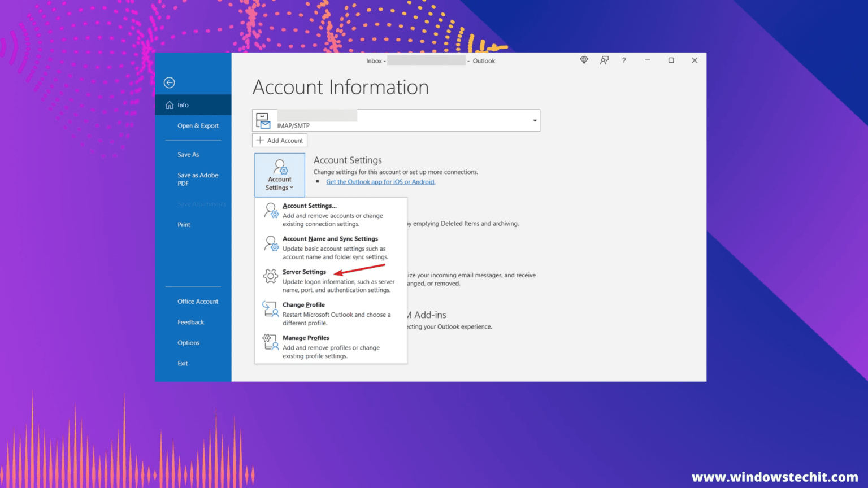The image size is (868, 488).
Task: Click the back arrow icon in the sidebar
Action: click(169, 82)
